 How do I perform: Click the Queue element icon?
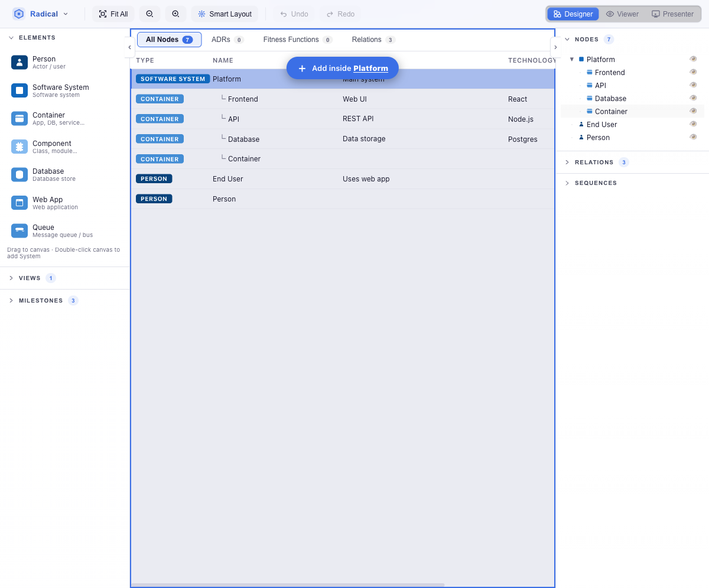coord(19,230)
